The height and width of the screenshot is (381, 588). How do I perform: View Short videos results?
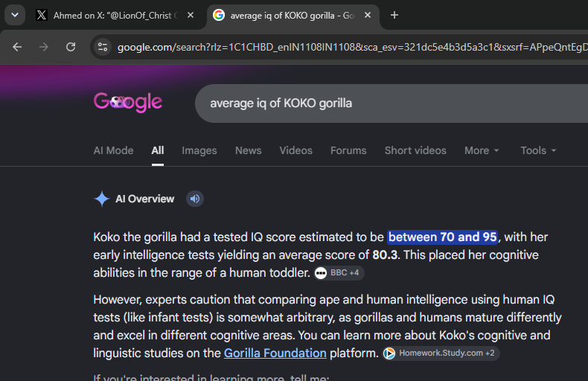415,150
